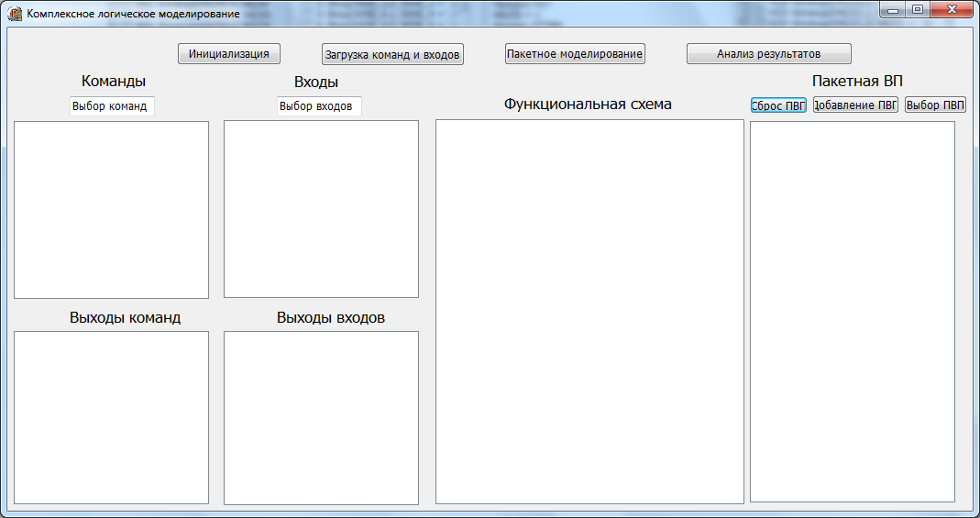Start Пакетное моделирование

tap(575, 54)
